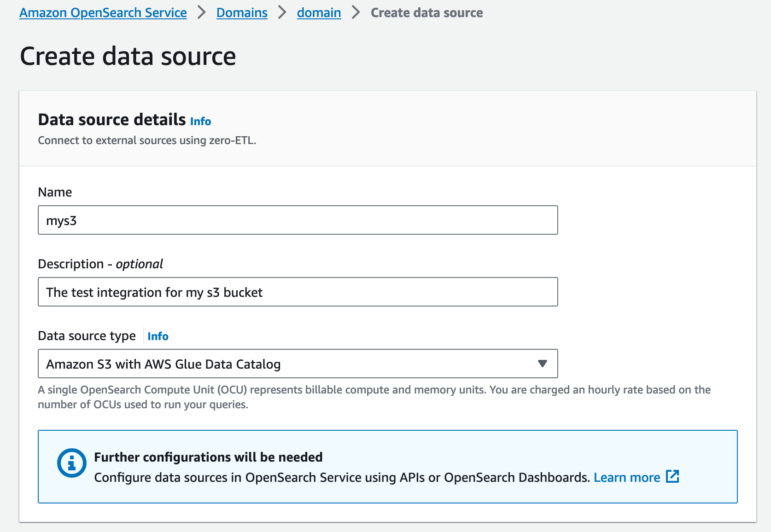Click the external link icon beside Learn more

(x=672, y=477)
